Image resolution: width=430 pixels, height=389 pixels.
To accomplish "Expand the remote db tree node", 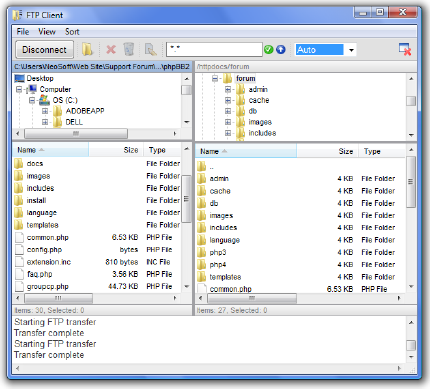I will 228,111.
